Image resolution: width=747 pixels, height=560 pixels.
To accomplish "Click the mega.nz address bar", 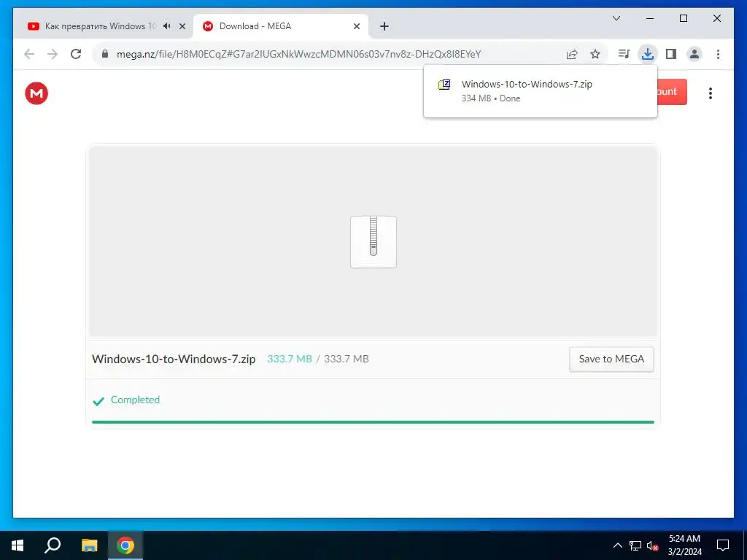I will tap(298, 54).
